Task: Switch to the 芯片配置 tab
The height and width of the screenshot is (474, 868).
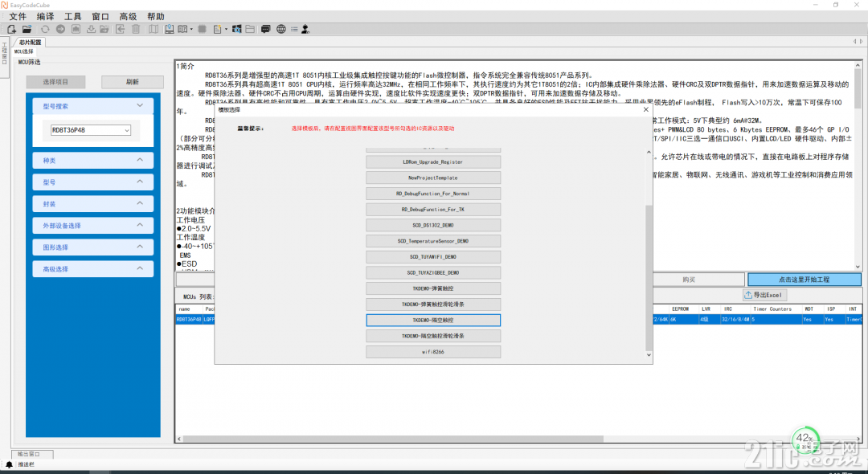Action: (30, 42)
